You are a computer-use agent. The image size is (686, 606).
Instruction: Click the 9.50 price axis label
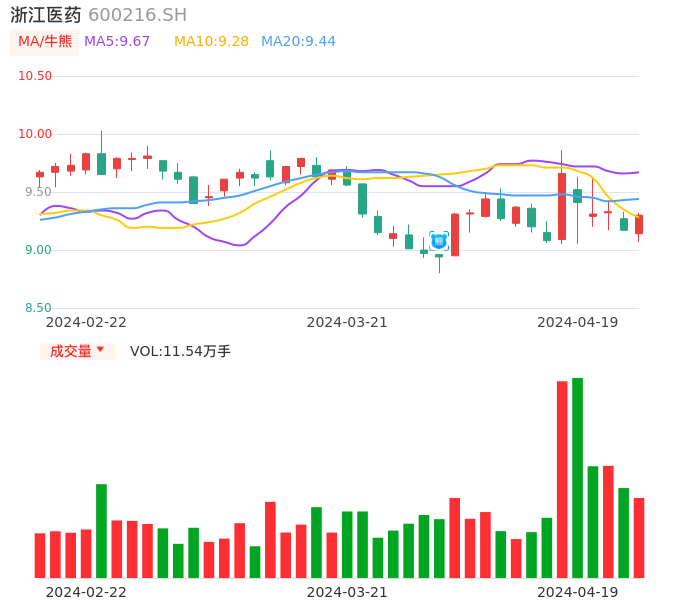(x=38, y=192)
